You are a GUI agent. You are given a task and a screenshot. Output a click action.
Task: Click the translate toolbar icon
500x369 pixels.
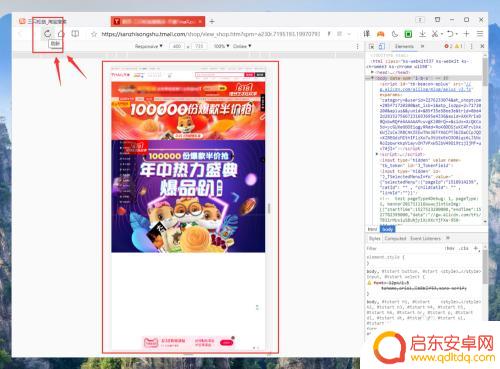click(x=367, y=34)
